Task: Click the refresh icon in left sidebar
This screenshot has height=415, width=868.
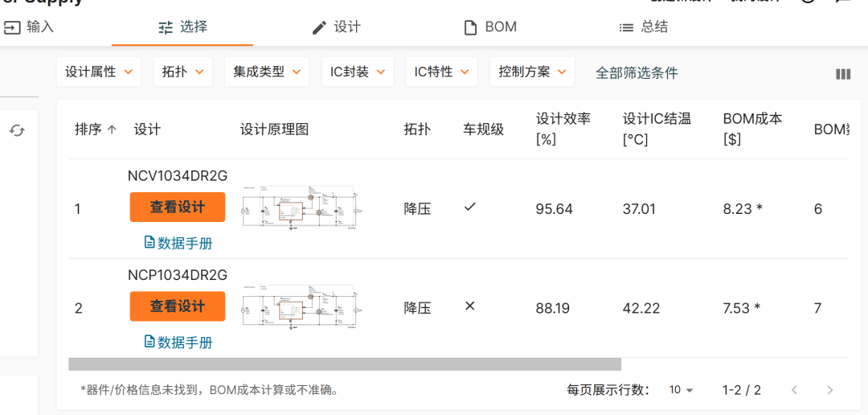Action: (17, 130)
